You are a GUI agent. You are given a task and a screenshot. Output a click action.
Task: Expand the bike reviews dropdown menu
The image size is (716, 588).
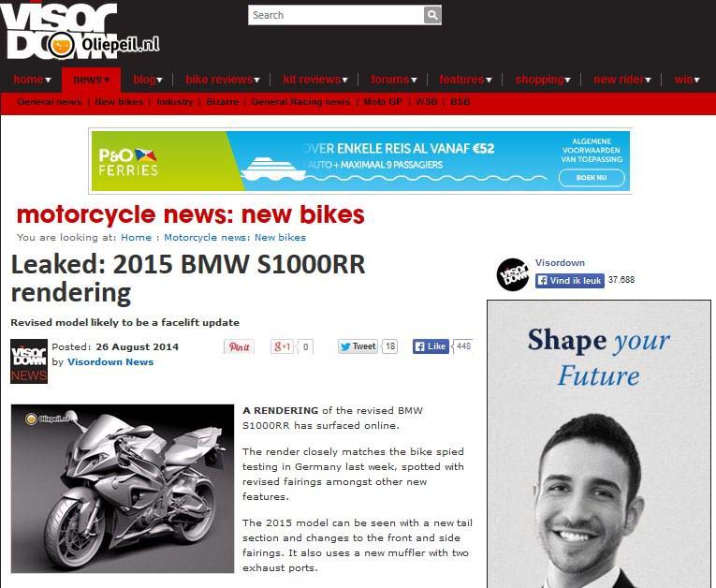[223, 80]
